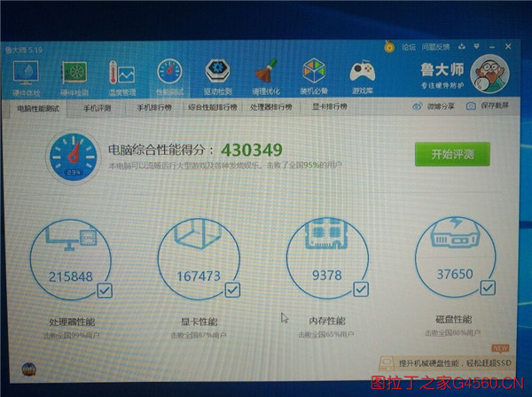
Task: Uncheck the 内存性能 test checkbox
Action: click(361, 289)
